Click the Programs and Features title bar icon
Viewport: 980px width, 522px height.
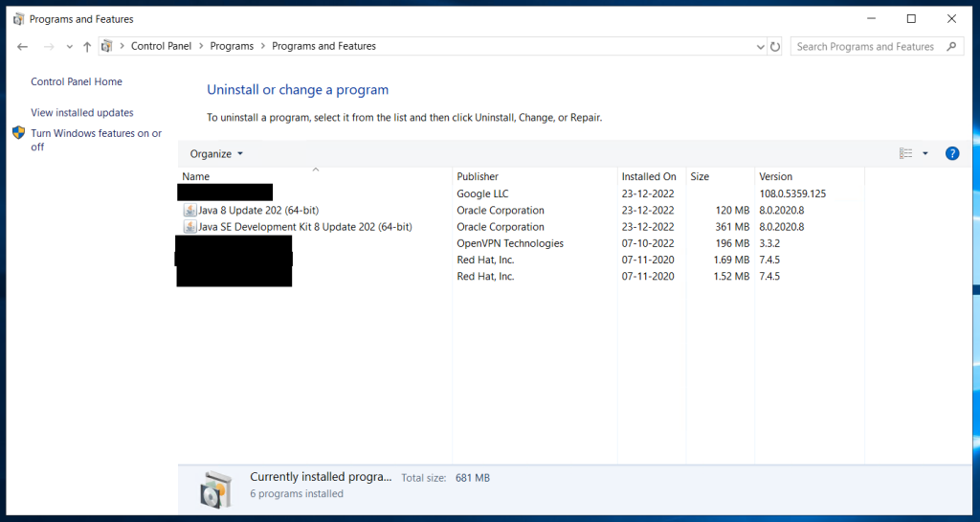[x=19, y=19]
